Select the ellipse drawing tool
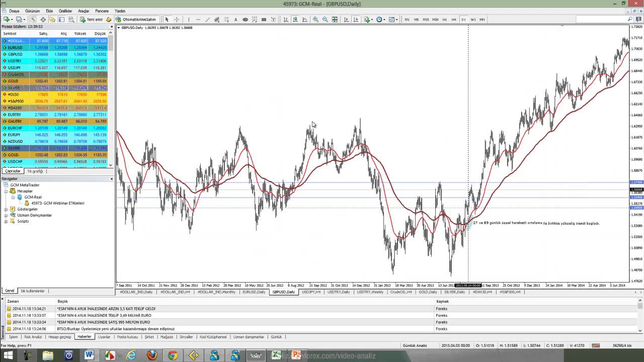 [245, 20]
